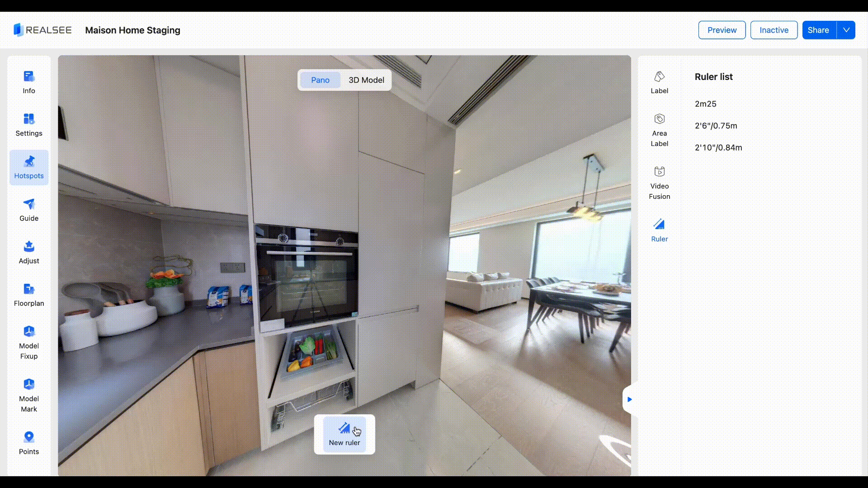Select the 2m25 ruler entry

point(705,104)
